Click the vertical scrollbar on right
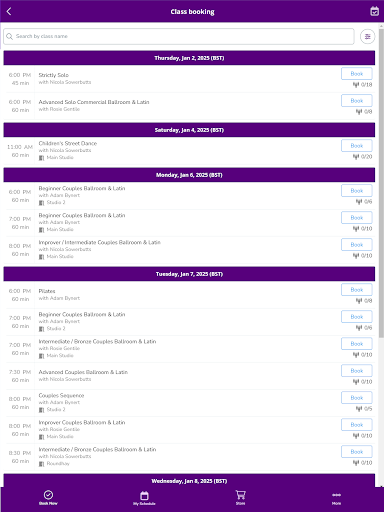 381,180
